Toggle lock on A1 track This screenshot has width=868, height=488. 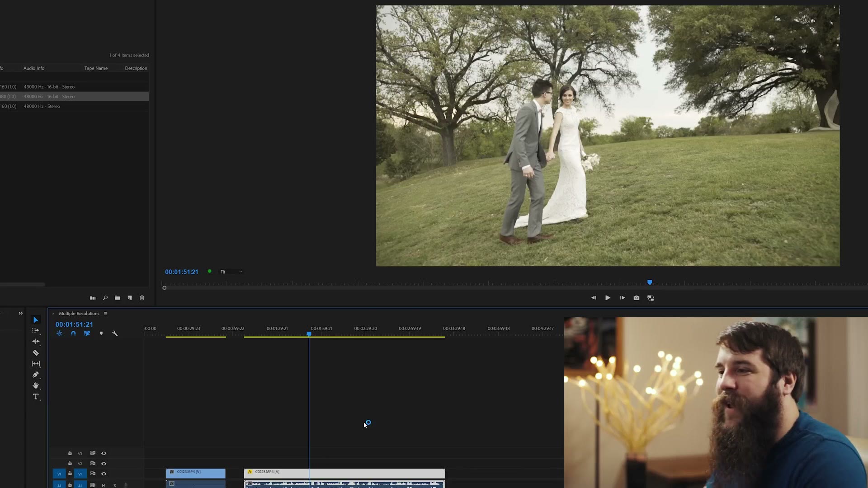click(x=70, y=485)
